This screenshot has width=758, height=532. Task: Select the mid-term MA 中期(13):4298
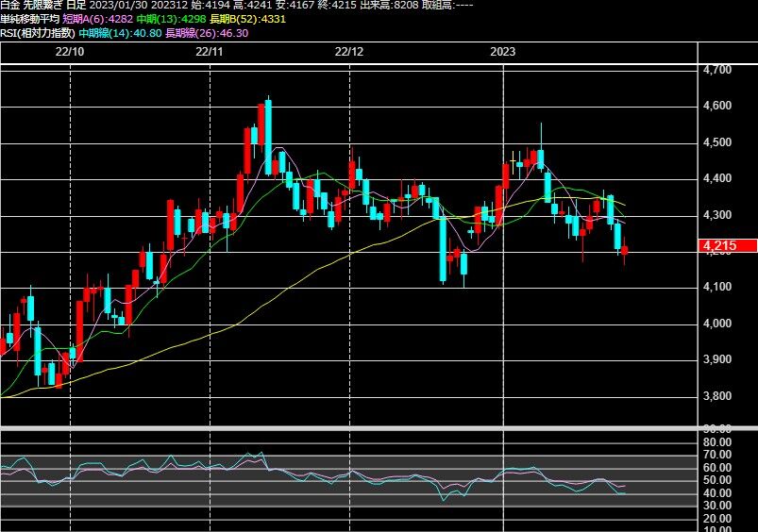point(171,19)
